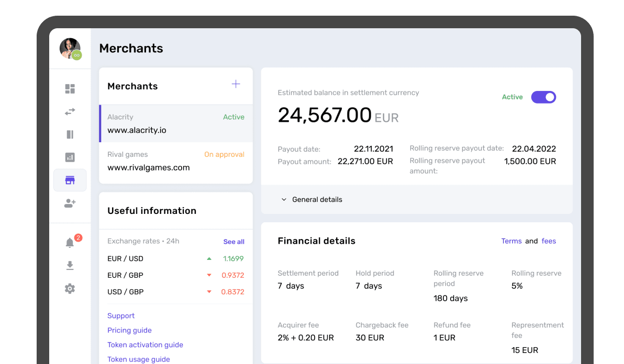Viewport: 624px width, 364px height.
Task: Select the Alacrity merchant entry
Action: 176,123
